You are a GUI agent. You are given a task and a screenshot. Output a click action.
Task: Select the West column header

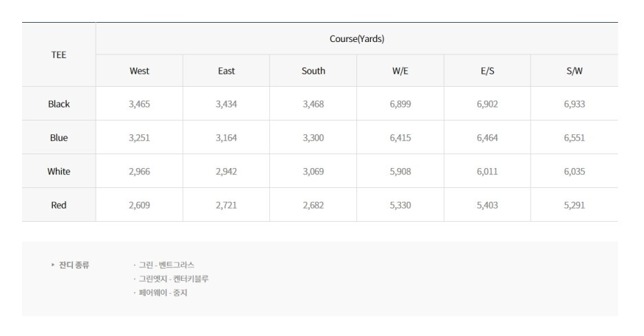(139, 71)
